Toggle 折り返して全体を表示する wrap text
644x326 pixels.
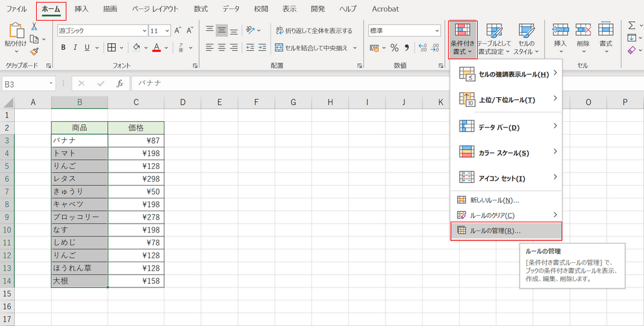pos(314,30)
